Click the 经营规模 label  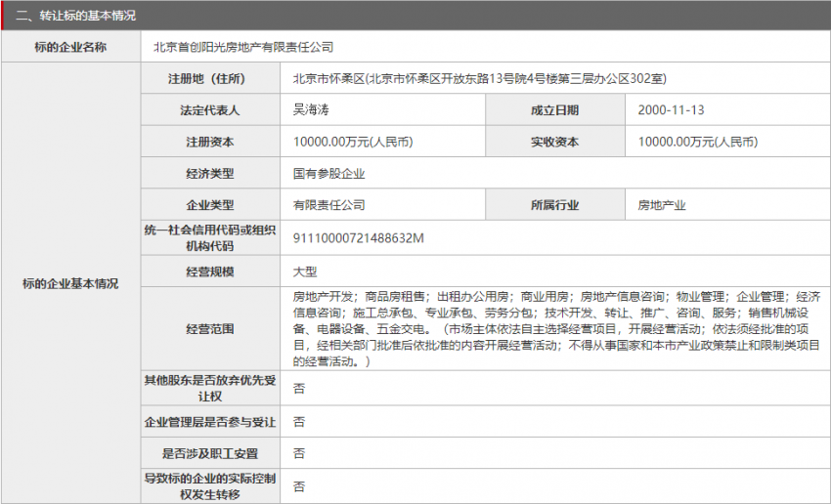[x=210, y=272]
